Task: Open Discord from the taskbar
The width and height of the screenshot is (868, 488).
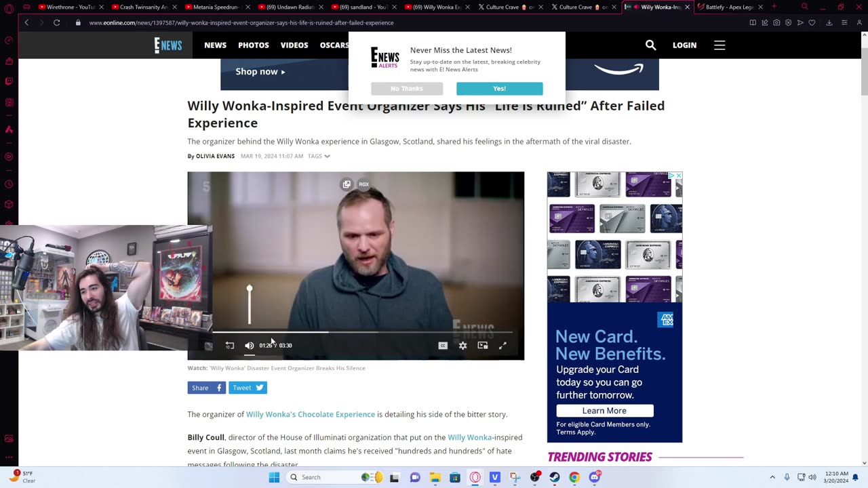Action: click(595, 477)
